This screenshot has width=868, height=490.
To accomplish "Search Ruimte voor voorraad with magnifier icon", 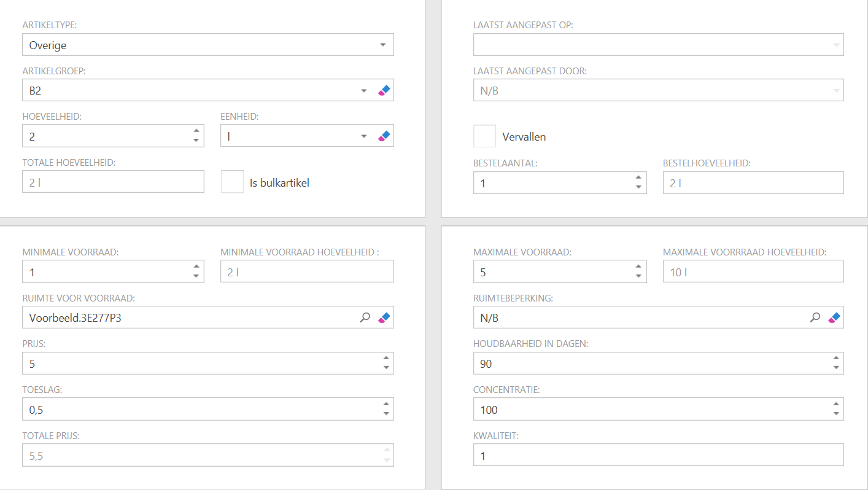I will coord(365,317).
